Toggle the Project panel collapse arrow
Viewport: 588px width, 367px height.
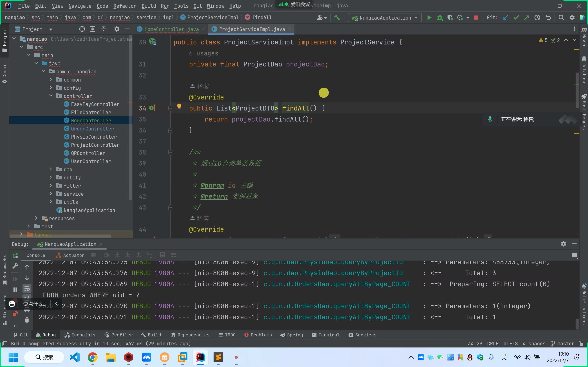click(127, 29)
